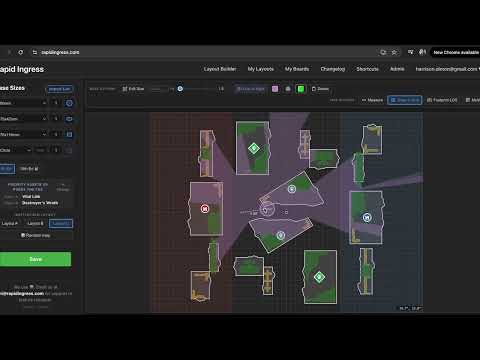Select the grey circle swatch
480x360 pixels.
288,89
